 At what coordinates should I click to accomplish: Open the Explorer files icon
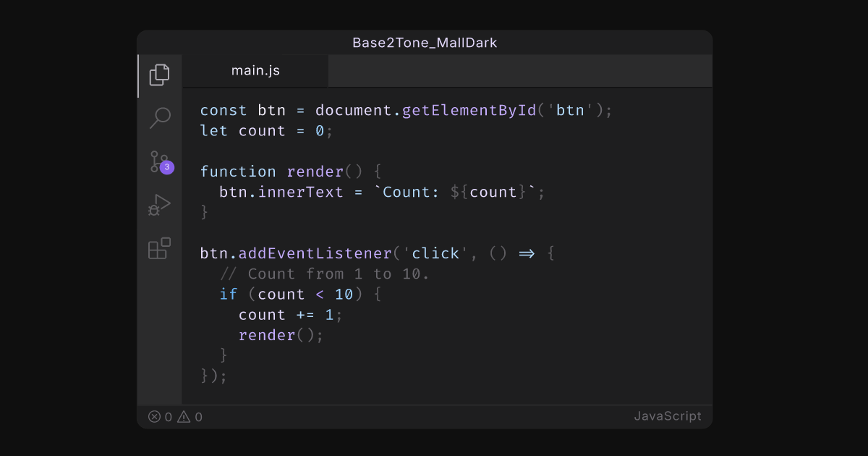pyautogui.click(x=159, y=75)
